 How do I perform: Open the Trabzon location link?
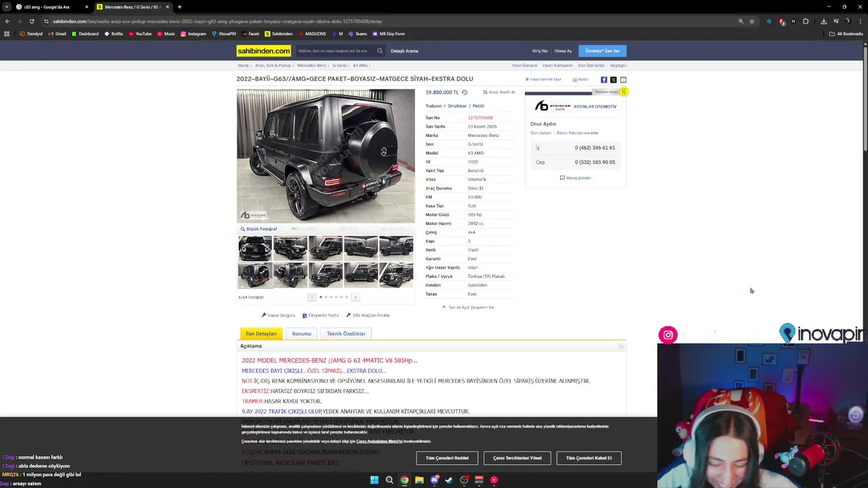tap(433, 106)
